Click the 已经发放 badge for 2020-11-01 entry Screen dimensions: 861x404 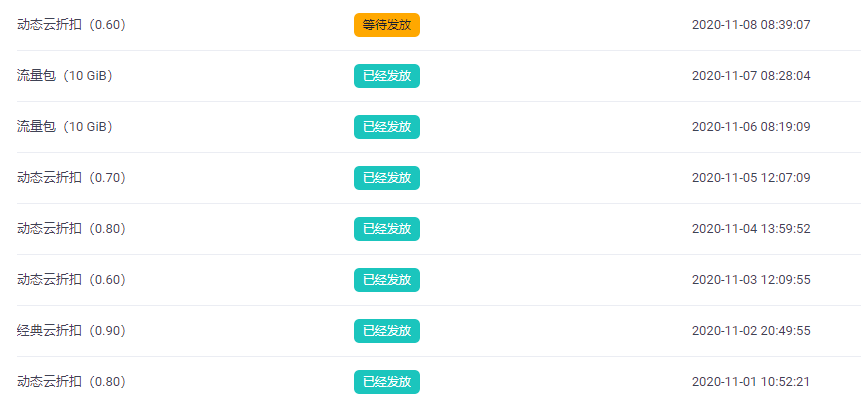click(387, 382)
